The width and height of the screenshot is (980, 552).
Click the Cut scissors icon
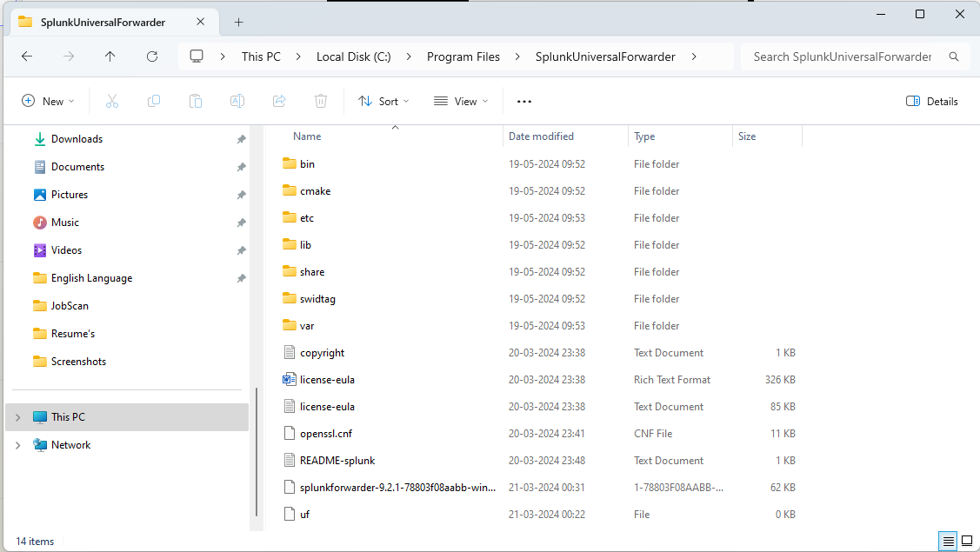point(112,102)
